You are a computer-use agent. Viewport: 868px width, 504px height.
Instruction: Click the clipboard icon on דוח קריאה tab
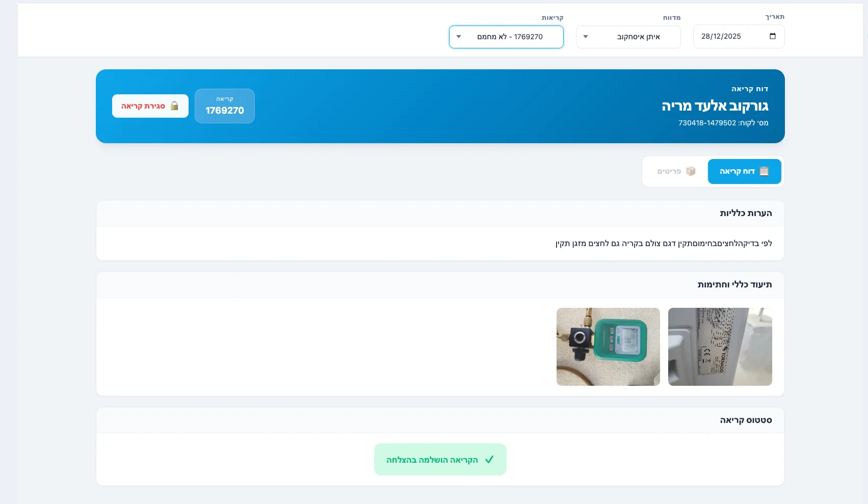coord(764,171)
